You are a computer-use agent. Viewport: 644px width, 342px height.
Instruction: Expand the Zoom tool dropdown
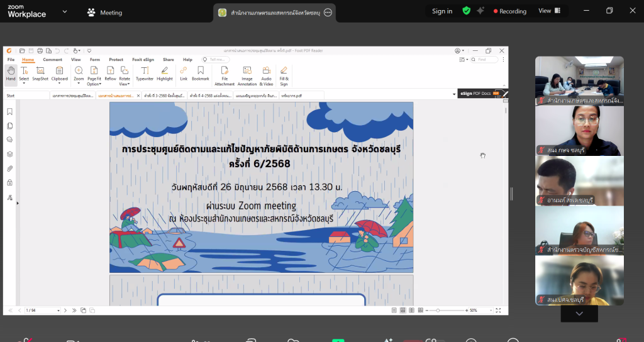tap(79, 84)
